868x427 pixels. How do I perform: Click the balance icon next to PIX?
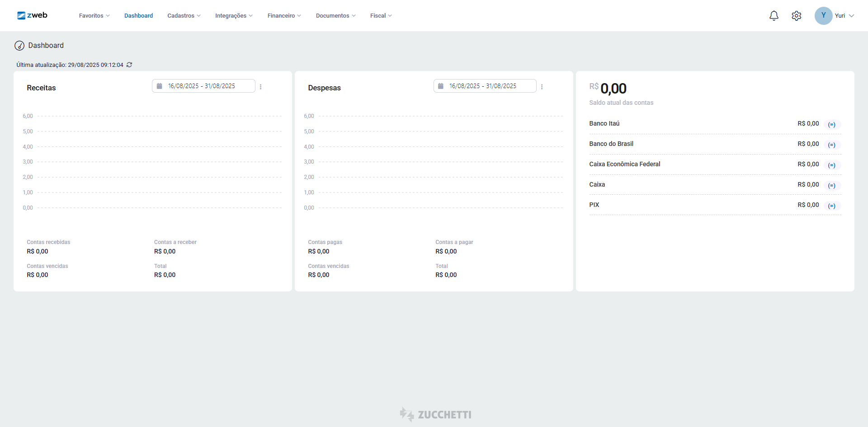[x=832, y=206]
